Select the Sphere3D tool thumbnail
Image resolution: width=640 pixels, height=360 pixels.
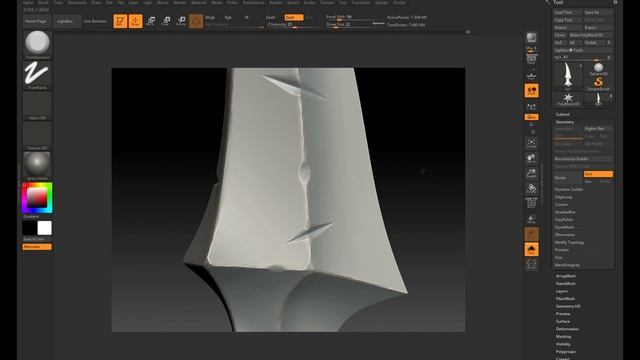coord(598,69)
